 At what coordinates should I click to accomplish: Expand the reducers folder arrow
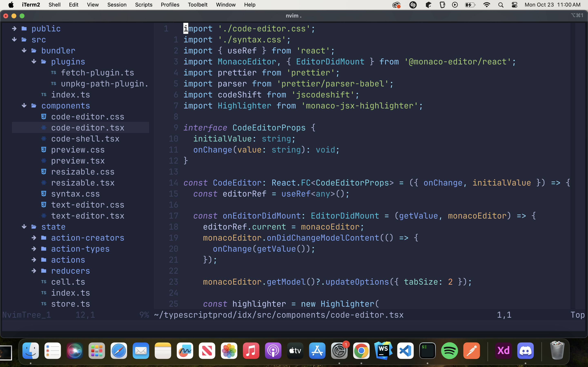(x=34, y=271)
